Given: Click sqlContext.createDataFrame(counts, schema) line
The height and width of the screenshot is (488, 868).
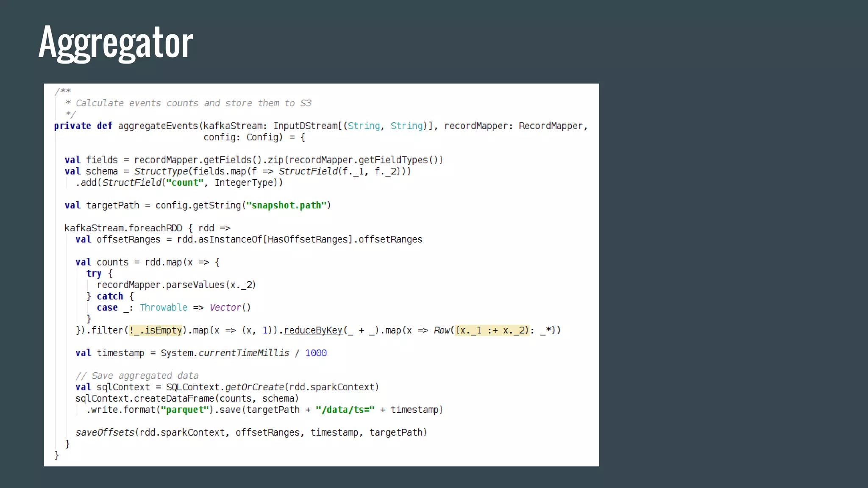Looking at the screenshot, I should [x=187, y=399].
